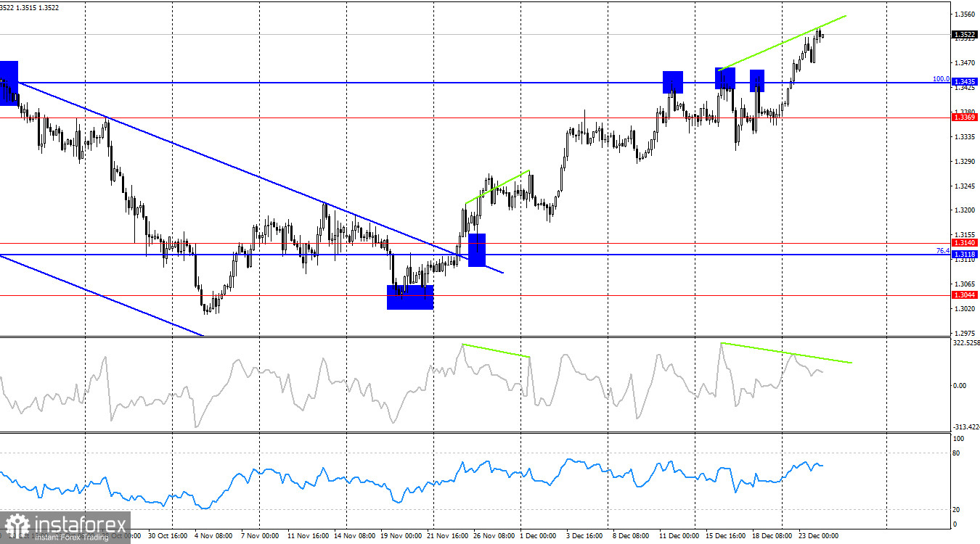Select the red 1.3044 support price tag
The image size is (980, 544).
click(965, 294)
